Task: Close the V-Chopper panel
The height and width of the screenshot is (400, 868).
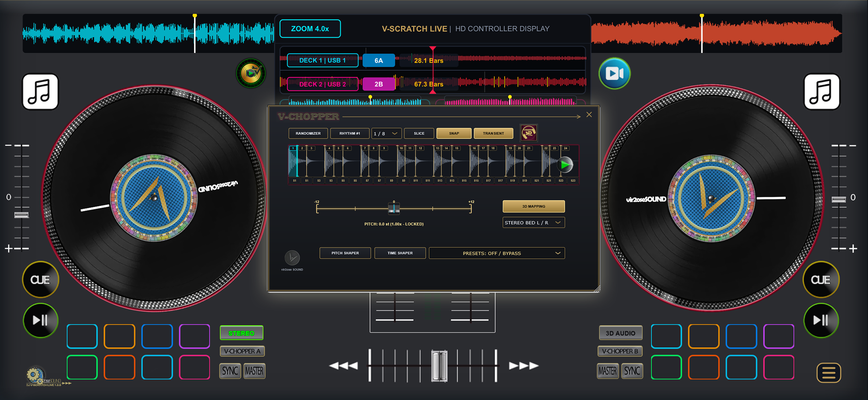Action: [x=589, y=115]
